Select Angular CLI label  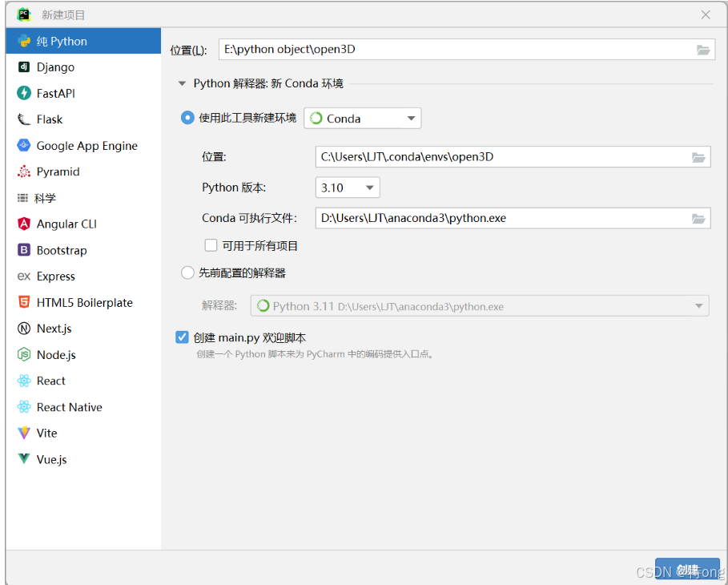click(66, 224)
